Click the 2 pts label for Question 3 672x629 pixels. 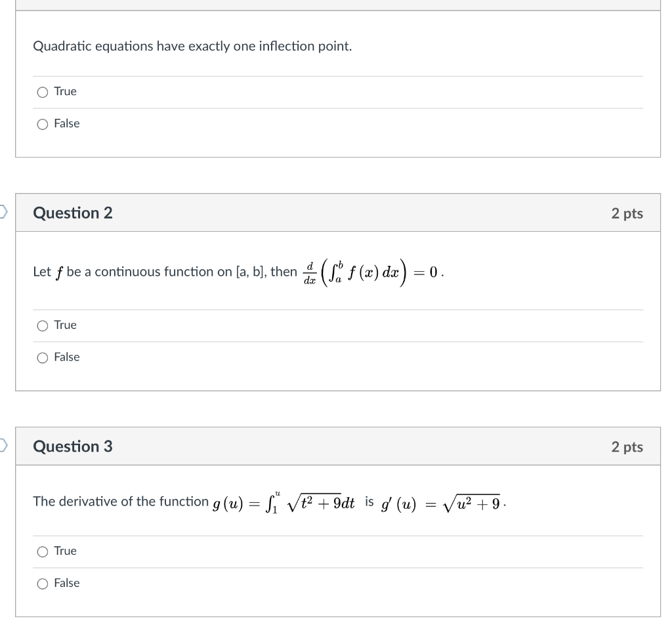[x=627, y=446]
